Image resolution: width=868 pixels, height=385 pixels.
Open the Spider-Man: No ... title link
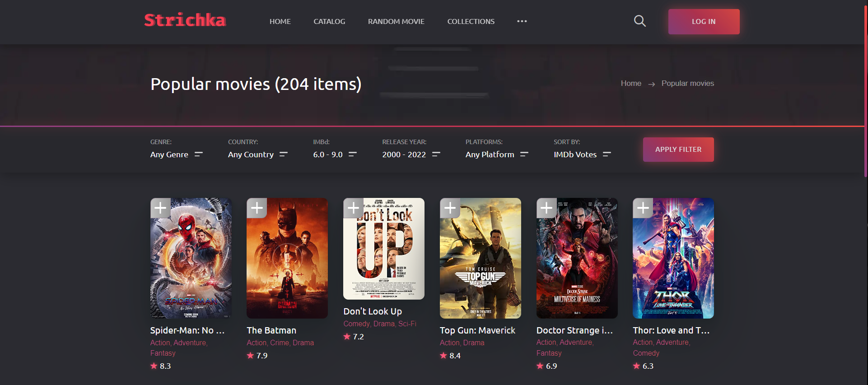pyautogui.click(x=187, y=330)
